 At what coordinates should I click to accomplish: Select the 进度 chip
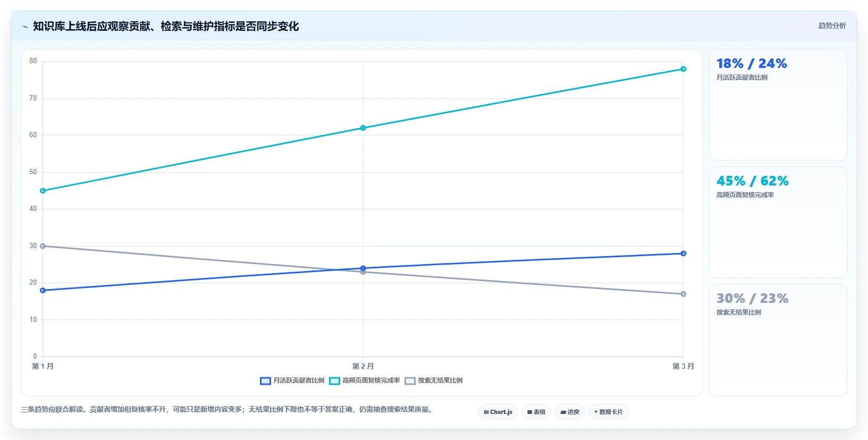tap(570, 412)
